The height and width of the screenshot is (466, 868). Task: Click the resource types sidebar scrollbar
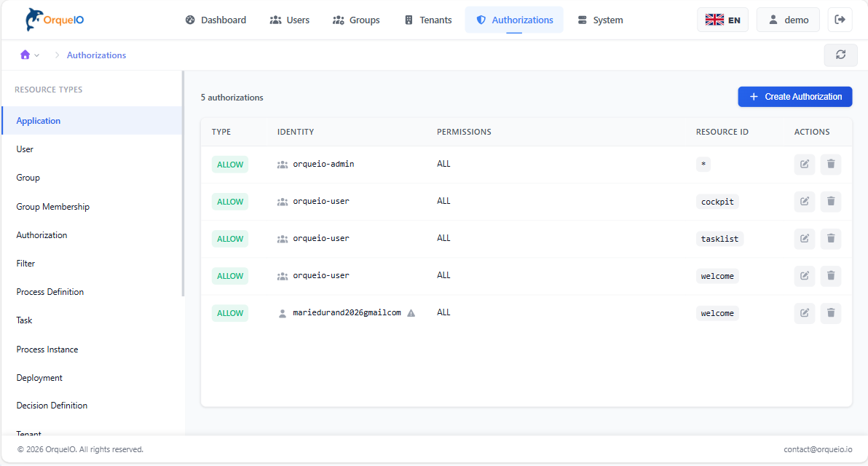[183, 183]
